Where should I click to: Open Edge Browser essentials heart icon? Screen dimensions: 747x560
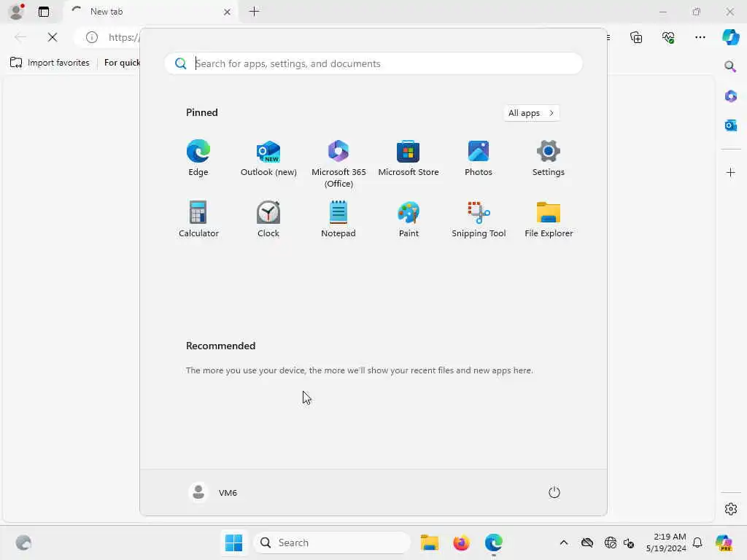click(x=668, y=37)
